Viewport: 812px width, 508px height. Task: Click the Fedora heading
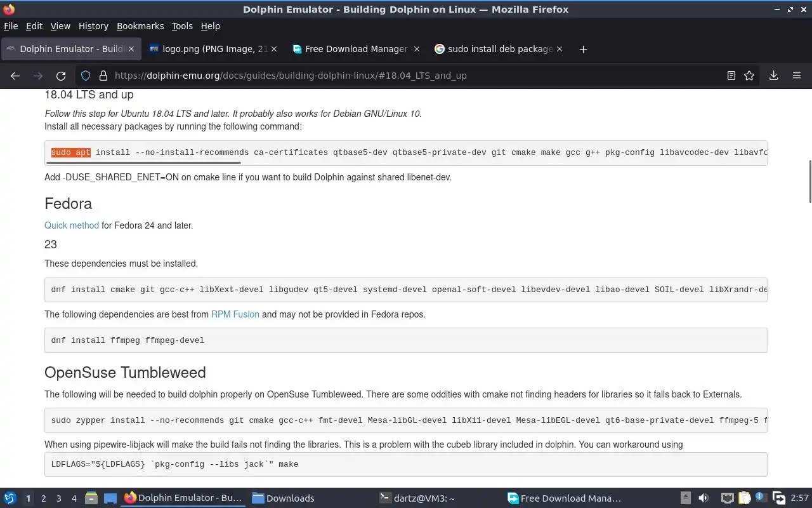click(68, 204)
